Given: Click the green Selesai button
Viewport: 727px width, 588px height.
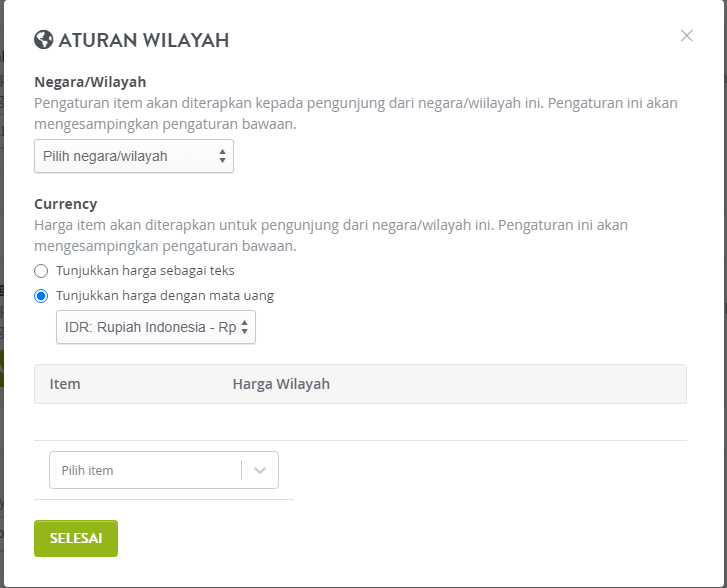Looking at the screenshot, I should (76, 538).
